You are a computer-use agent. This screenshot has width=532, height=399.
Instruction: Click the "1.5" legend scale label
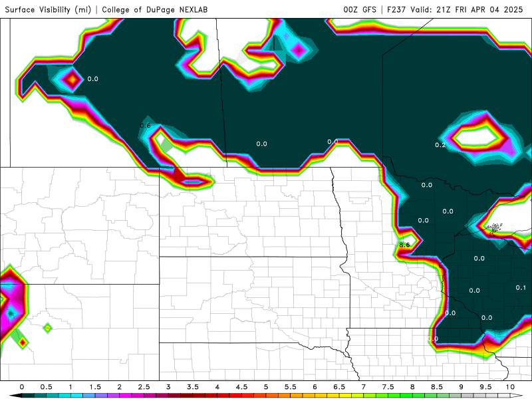(x=95, y=387)
